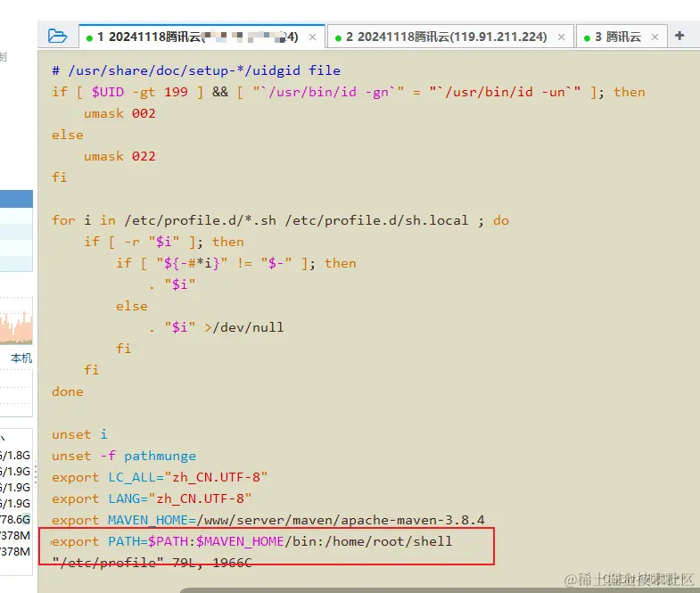Click the 本机 label in sidebar

pyautogui.click(x=21, y=358)
